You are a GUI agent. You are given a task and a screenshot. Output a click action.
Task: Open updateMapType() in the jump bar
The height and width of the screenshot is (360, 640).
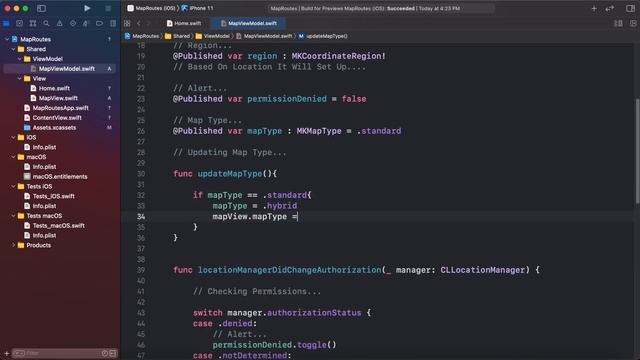[323, 36]
